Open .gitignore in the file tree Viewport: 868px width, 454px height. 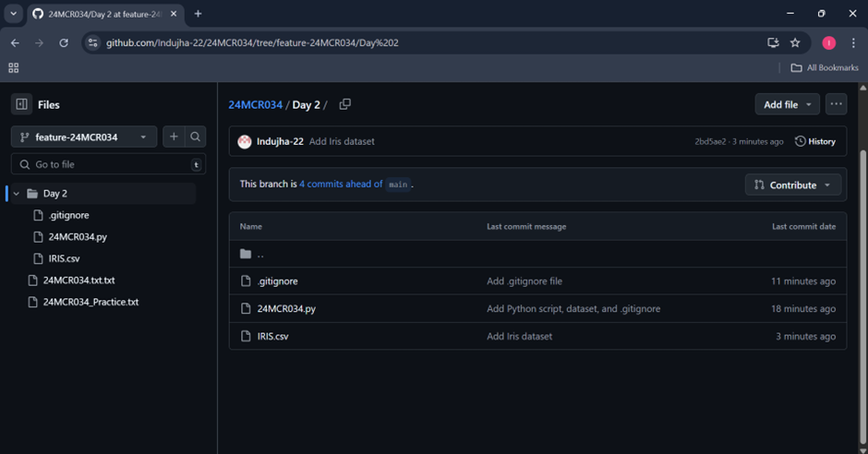point(68,215)
